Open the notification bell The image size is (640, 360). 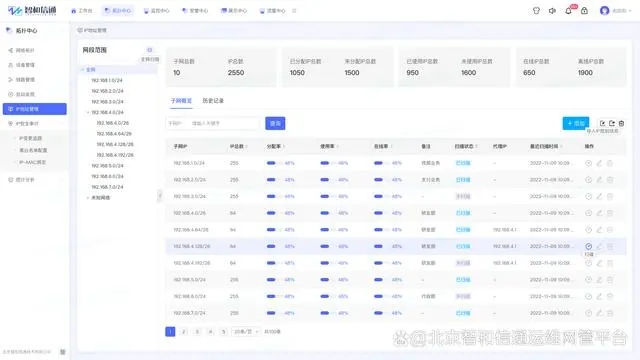point(568,11)
